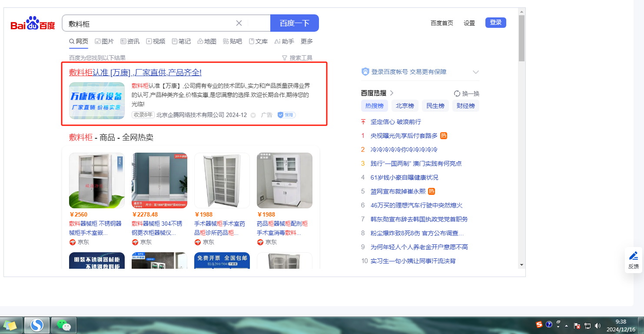Switch to the 图片 tab

104,41
